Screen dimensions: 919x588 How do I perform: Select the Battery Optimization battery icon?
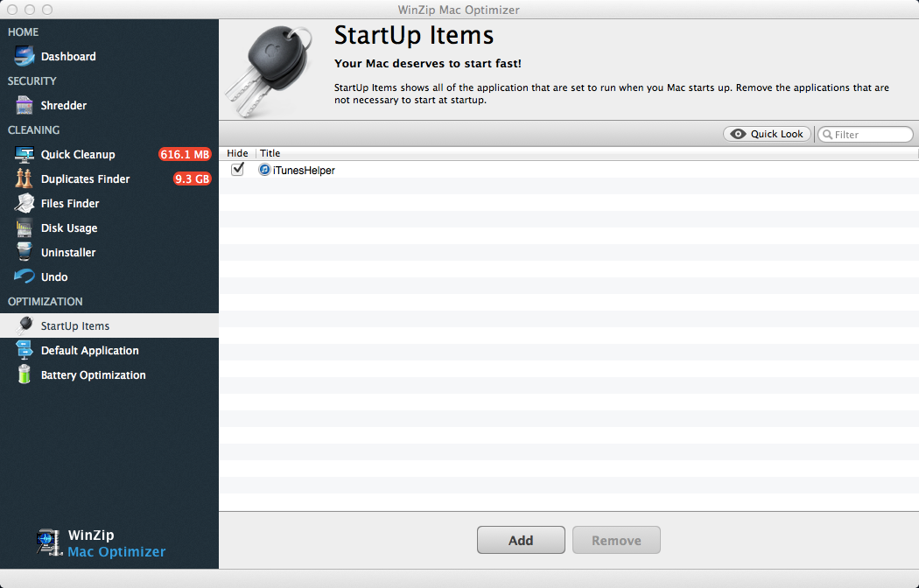[x=25, y=375]
